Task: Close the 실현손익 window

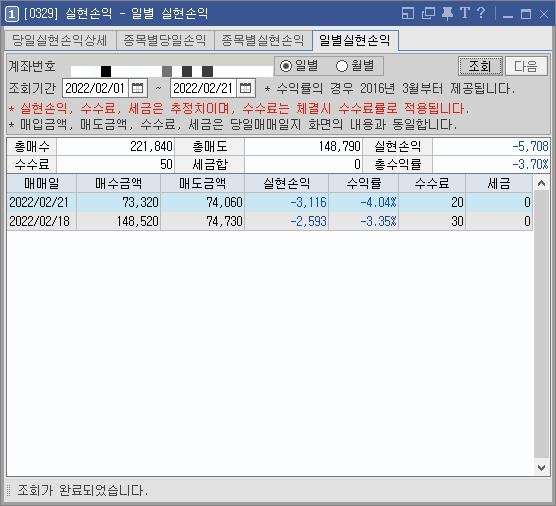Action: click(544, 14)
